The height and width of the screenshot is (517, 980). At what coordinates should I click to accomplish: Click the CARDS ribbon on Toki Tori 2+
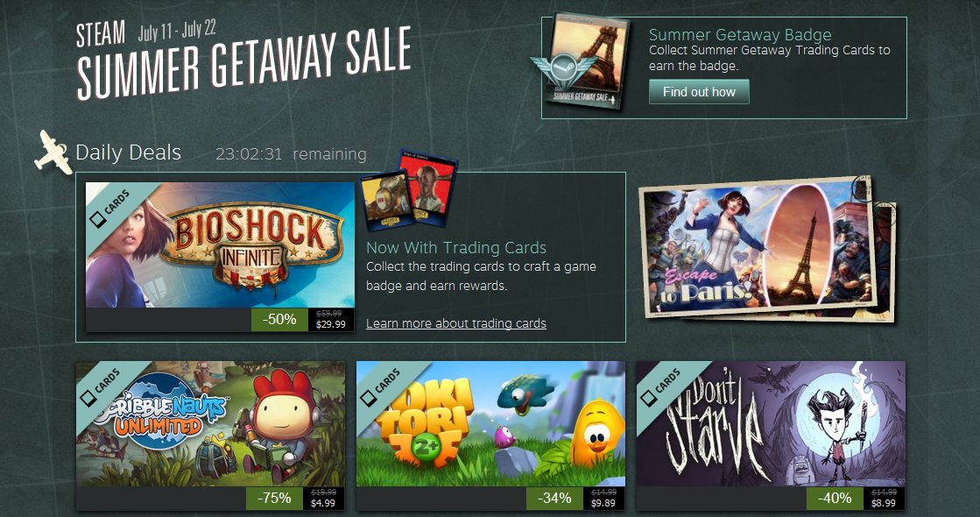coord(383,386)
